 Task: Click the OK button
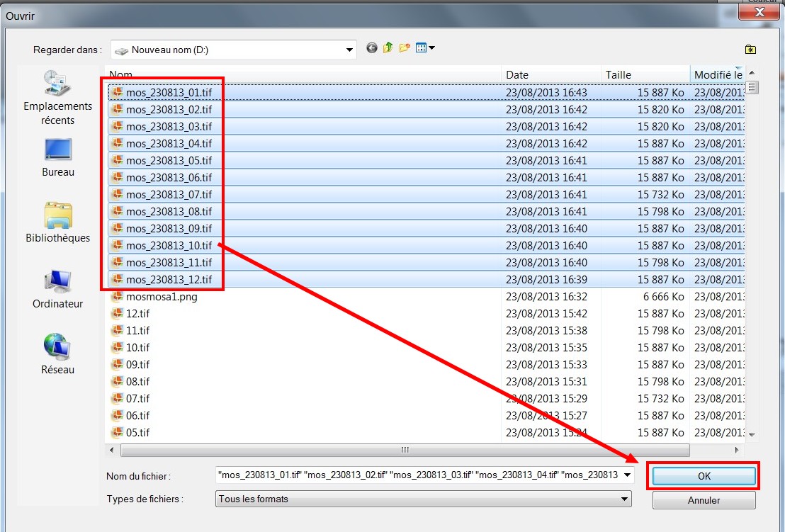point(704,476)
